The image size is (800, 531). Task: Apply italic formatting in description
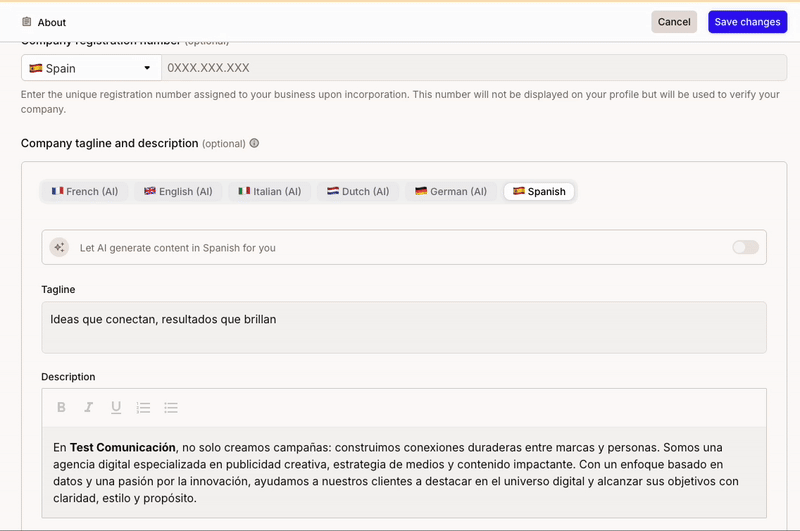click(89, 407)
